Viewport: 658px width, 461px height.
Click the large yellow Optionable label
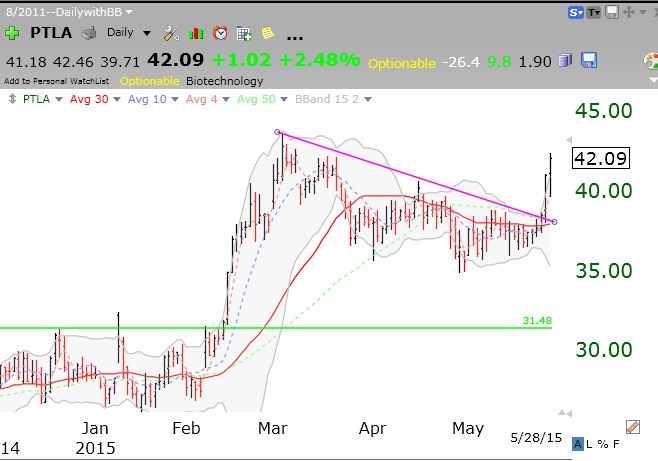click(402, 63)
